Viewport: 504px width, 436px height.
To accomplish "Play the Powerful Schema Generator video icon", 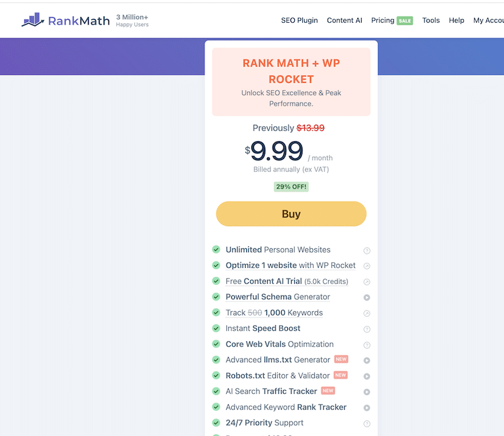I will 367,297.
